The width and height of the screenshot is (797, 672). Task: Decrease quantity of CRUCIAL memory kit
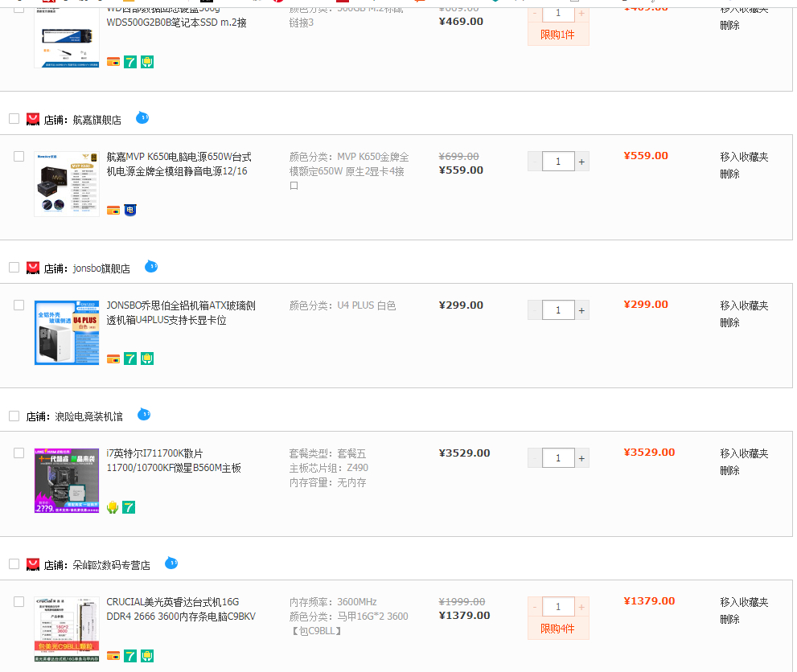(x=535, y=607)
